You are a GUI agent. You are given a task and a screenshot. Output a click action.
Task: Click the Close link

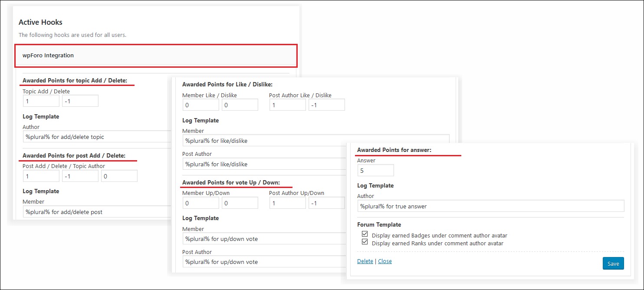coord(384,261)
